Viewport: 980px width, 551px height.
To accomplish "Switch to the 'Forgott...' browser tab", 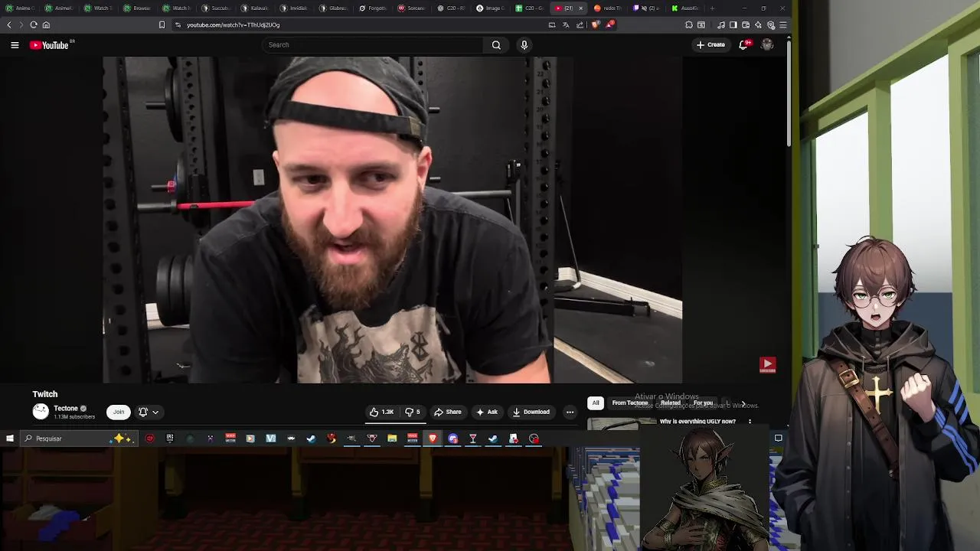I will click(374, 8).
